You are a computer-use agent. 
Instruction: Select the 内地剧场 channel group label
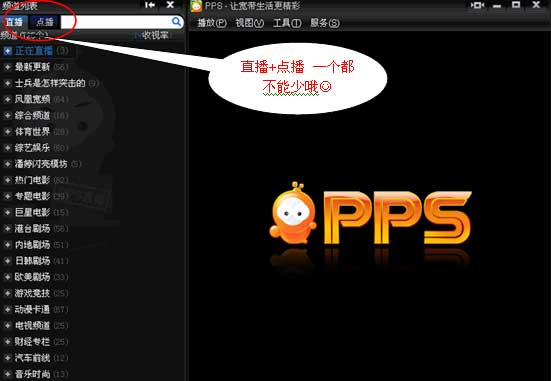point(32,245)
